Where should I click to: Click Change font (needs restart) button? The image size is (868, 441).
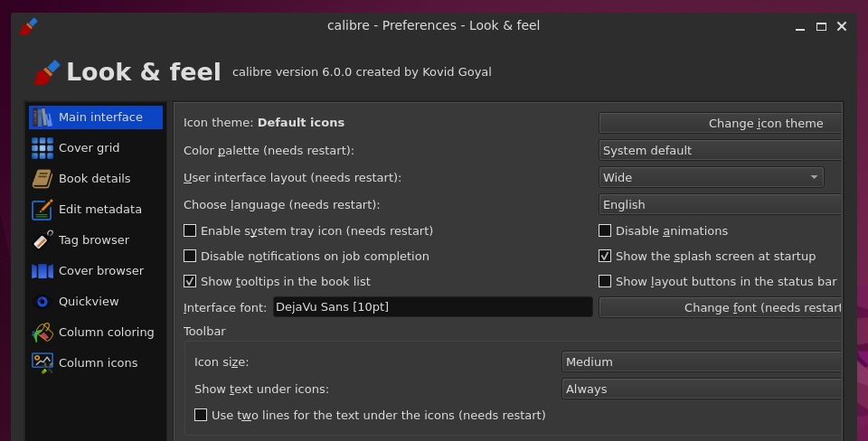coord(720,307)
